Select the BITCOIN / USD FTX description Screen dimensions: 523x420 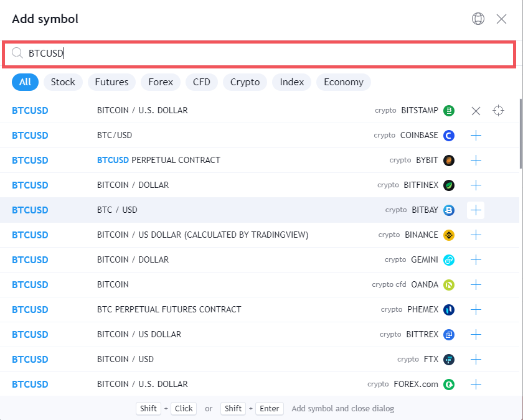pos(125,360)
